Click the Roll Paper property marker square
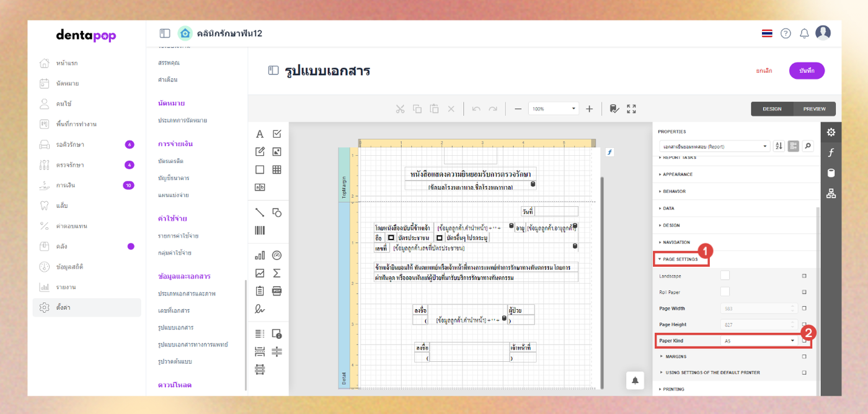Screen dimensions: 868x414 pos(804,292)
